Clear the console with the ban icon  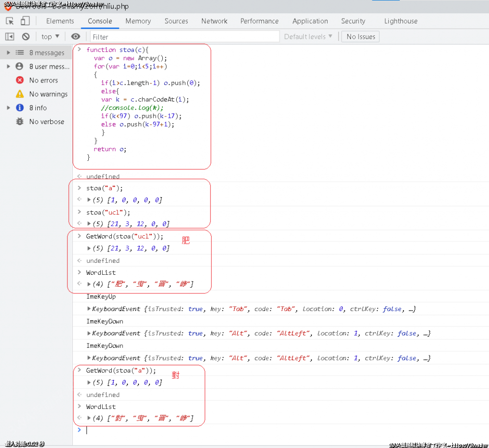pos(26,37)
